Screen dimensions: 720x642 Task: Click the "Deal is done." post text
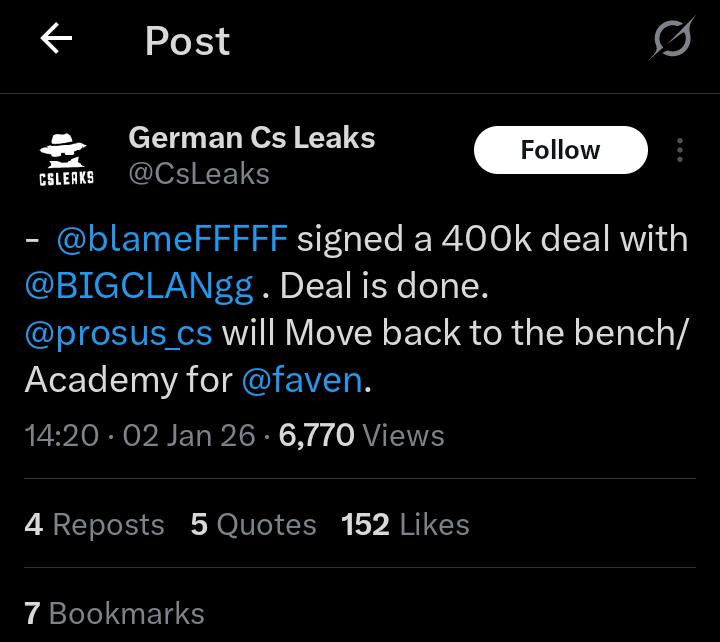384,286
